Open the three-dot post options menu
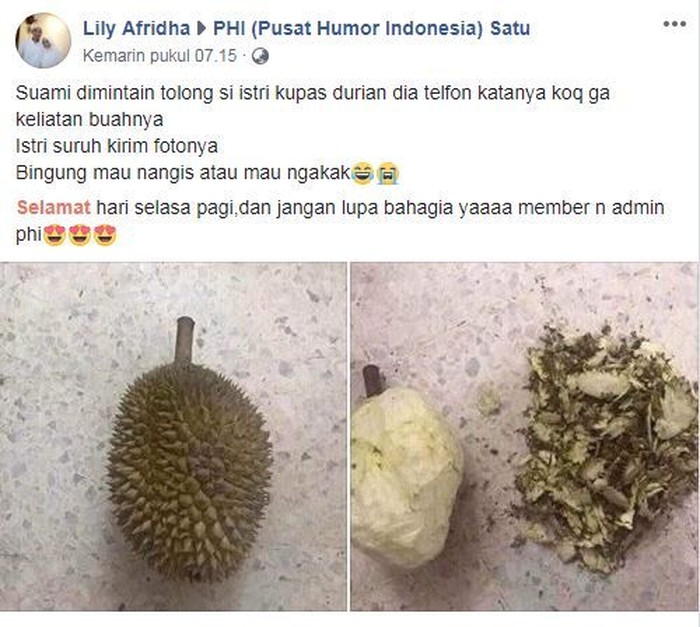 click(674, 24)
